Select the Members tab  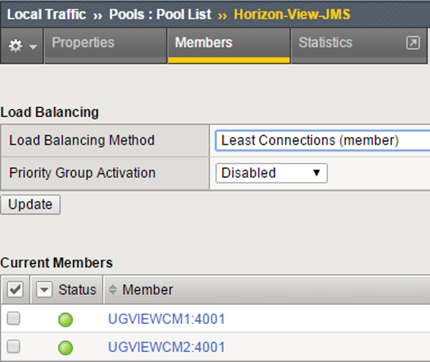point(229,46)
